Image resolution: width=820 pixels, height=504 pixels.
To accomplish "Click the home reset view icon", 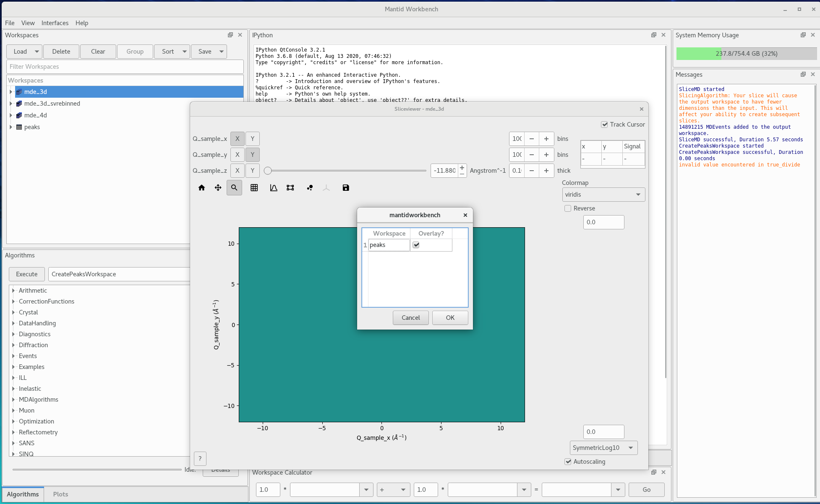I will click(x=201, y=188).
